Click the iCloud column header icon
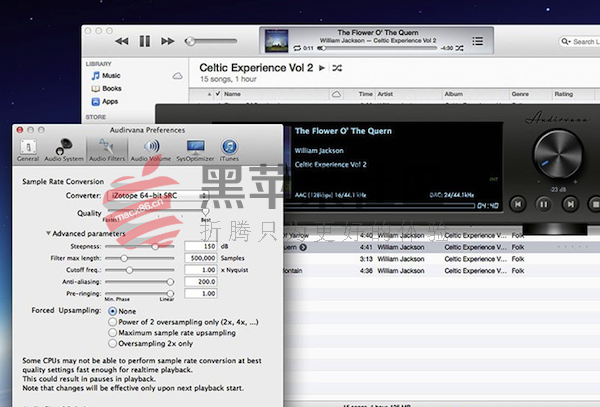 point(336,94)
